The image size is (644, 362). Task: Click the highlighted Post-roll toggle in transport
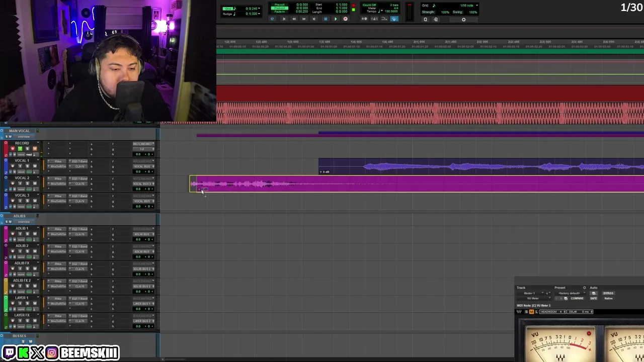click(279, 8)
